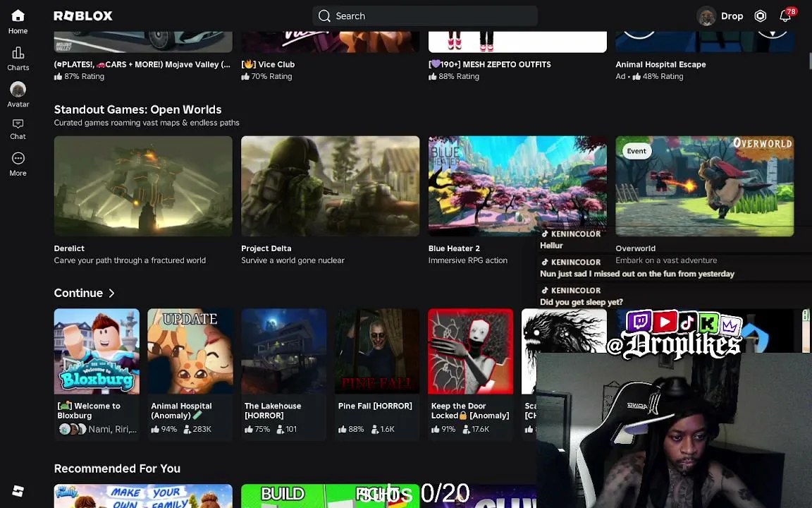Open the Avatar sidebar icon
This screenshot has height=508, width=812.
coord(18,89)
